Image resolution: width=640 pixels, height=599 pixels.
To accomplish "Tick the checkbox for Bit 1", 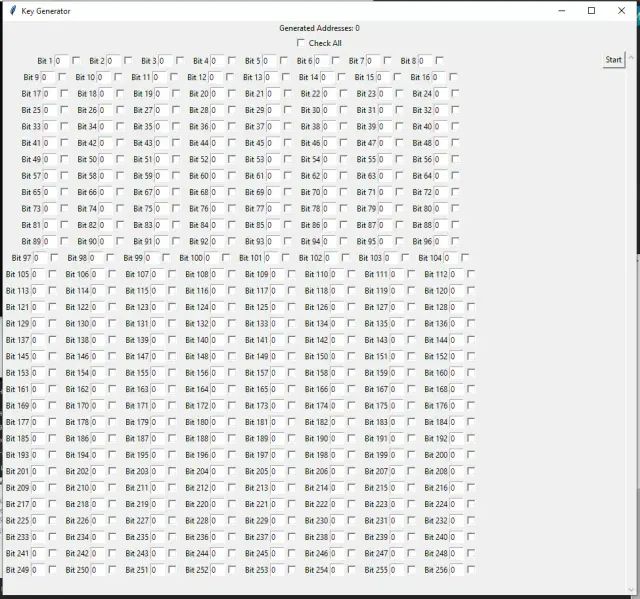I will point(76,60).
